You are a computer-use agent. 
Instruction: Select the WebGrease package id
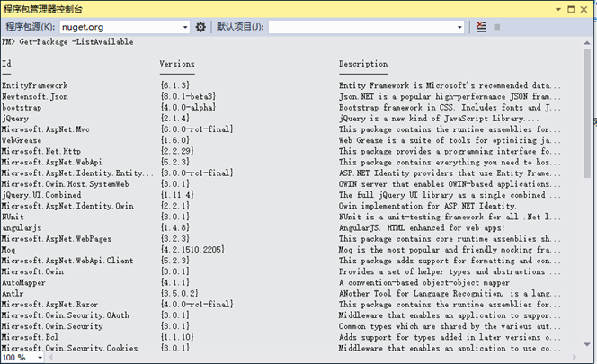(x=22, y=140)
